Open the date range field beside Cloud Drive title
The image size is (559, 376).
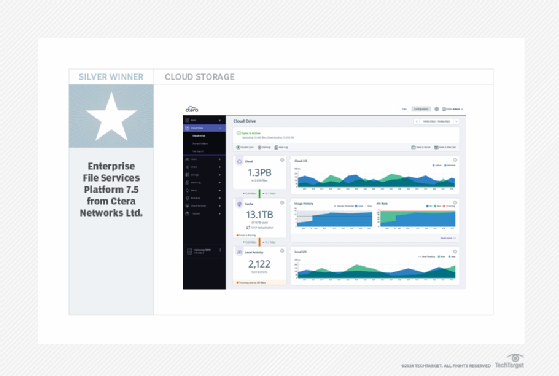(x=436, y=122)
